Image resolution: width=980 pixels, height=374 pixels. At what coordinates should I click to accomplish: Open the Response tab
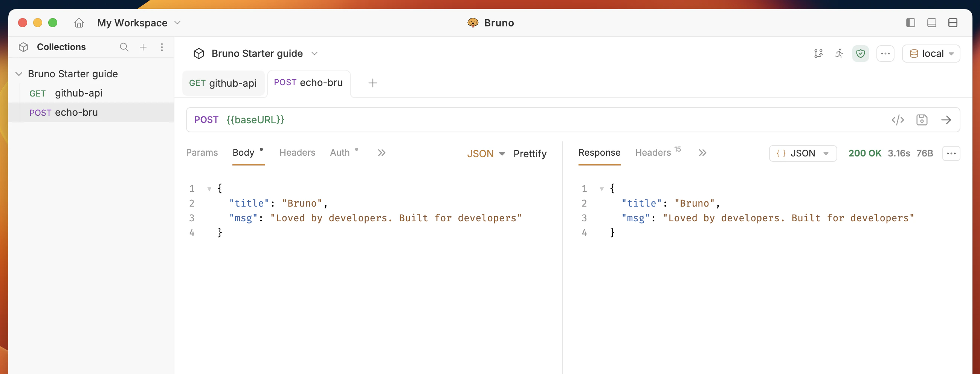pos(599,153)
